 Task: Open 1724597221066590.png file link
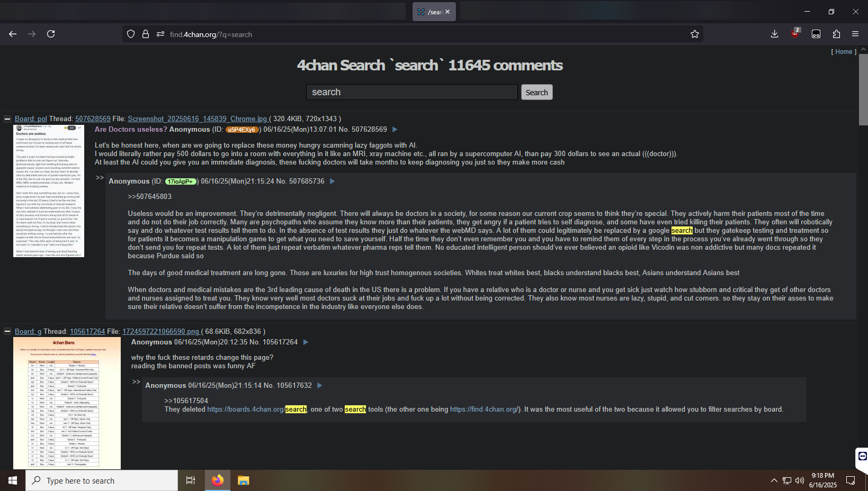point(161,332)
